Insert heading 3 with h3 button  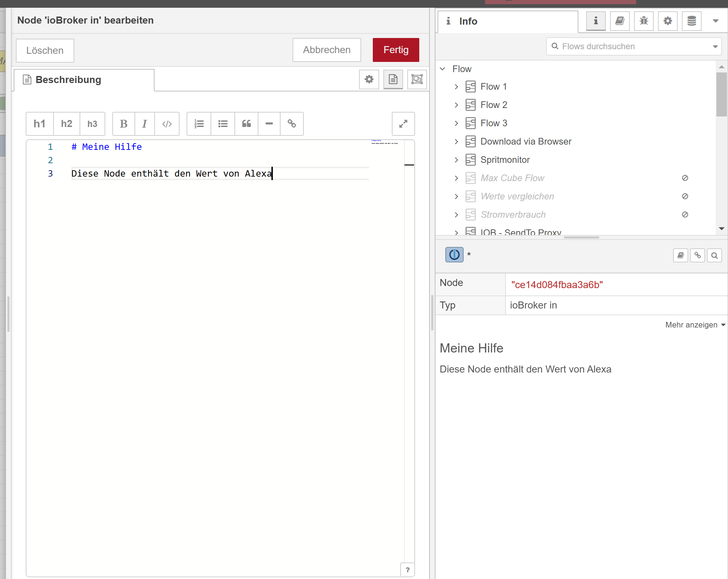92,124
